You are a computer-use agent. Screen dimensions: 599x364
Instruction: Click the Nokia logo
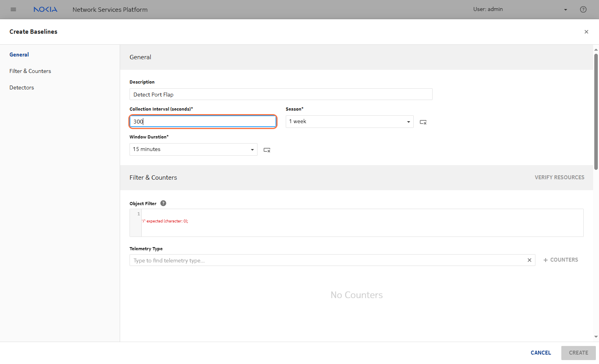46,9
